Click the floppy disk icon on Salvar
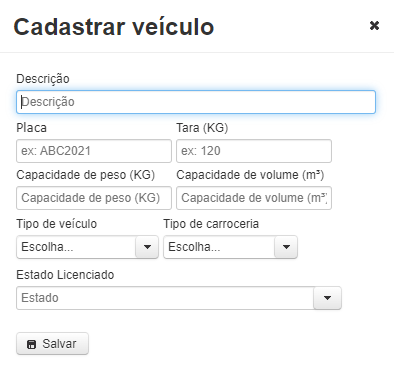 [x=31, y=344]
